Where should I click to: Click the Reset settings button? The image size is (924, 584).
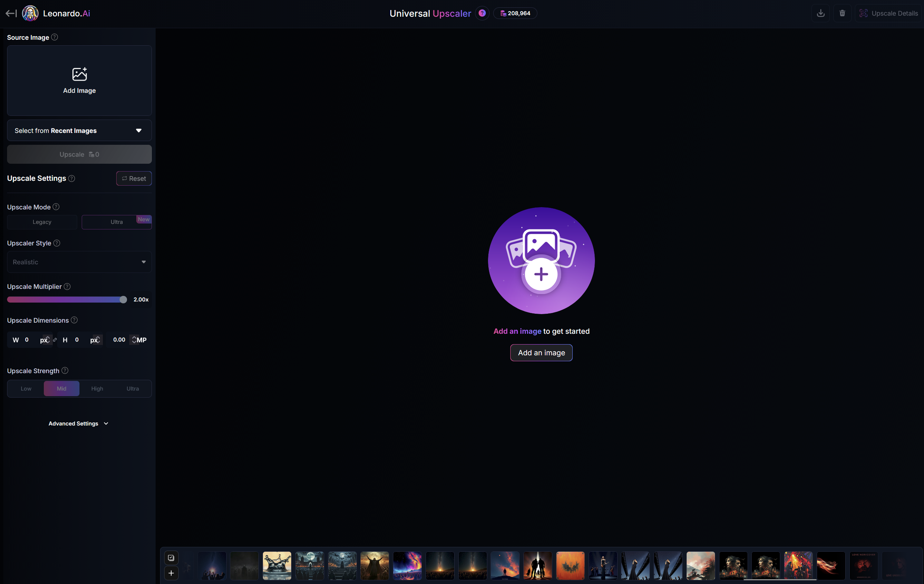pyautogui.click(x=134, y=179)
